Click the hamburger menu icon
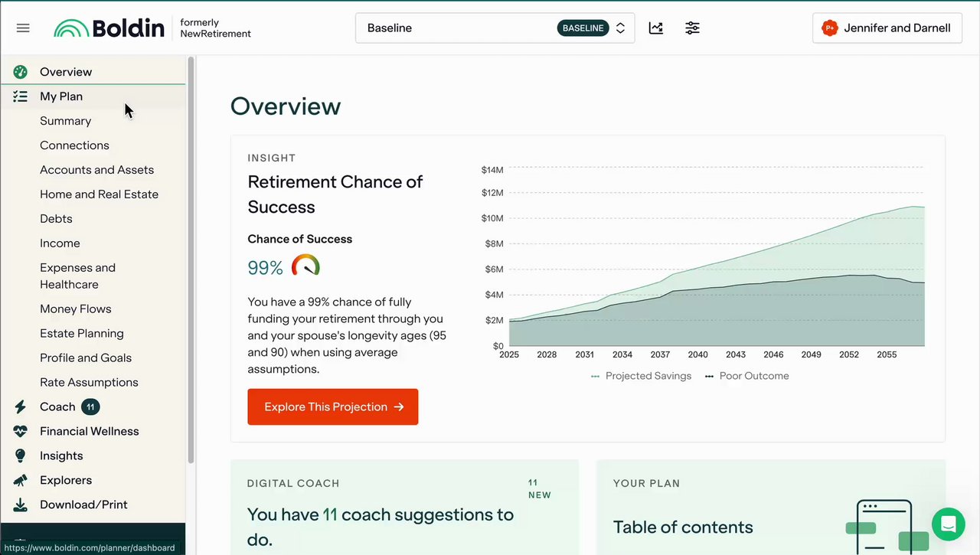This screenshot has width=980, height=555. click(23, 28)
